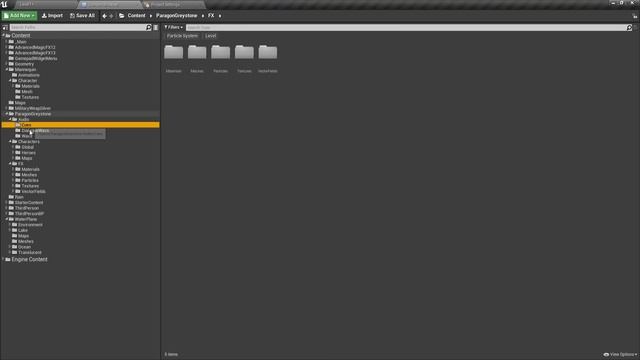Select the FX folder in the tree
Viewport: 640px width, 360px height.
[20, 164]
